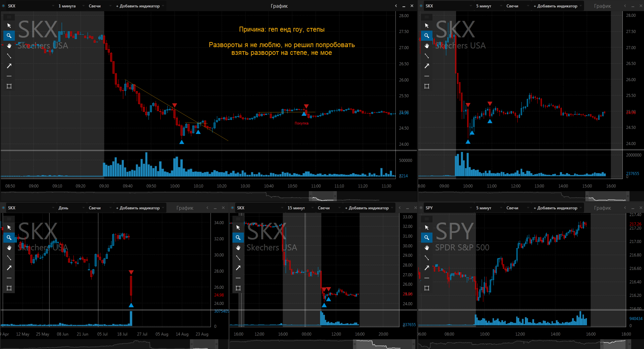Select pointer tool in top-right SKX 5-minute chart
The width and height of the screenshot is (644, 349).
pyautogui.click(x=427, y=26)
